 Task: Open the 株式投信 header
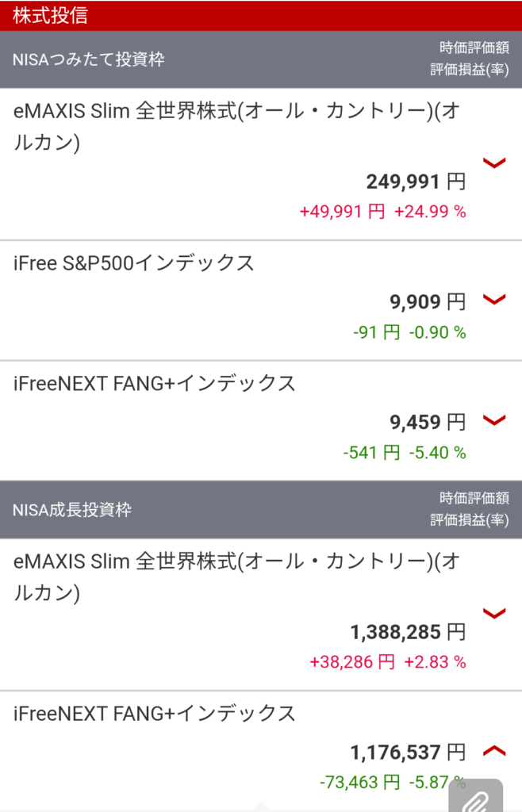(x=51, y=15)
